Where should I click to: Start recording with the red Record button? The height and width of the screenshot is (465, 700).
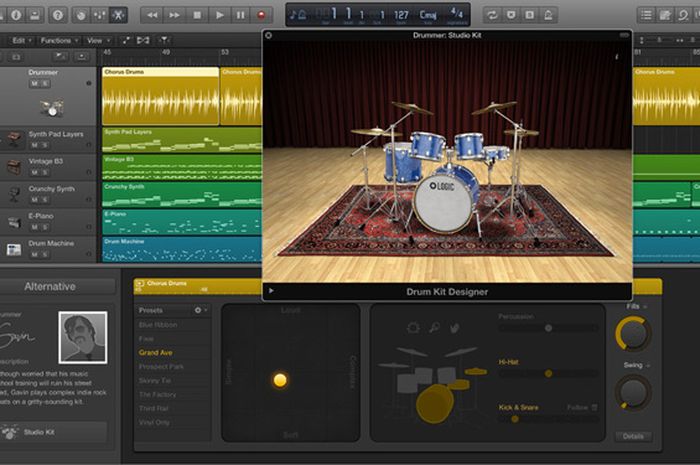coord(262,15)
